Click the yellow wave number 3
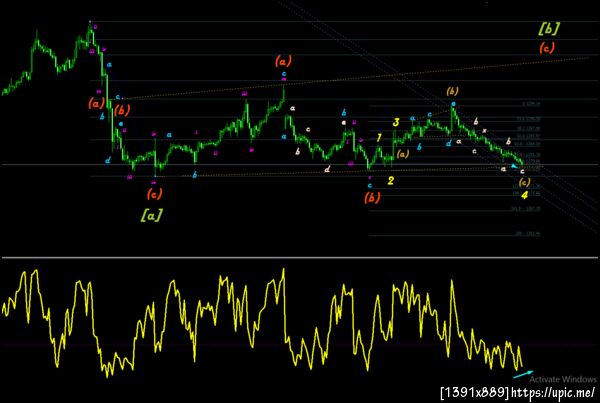The width and height of the screenshot is (600, 403). (x=396, y=122)
